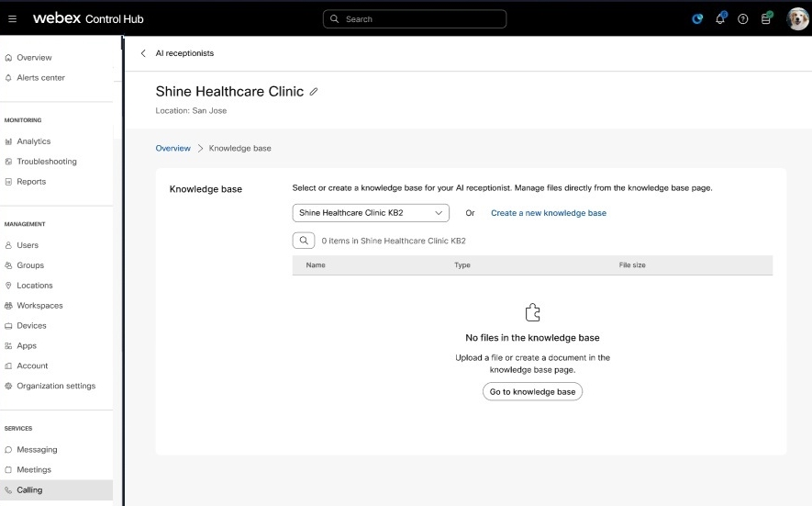Screen dimensions: 812x506
Task: Click the Overview home icon in sidebar
Action: (8, 58)
